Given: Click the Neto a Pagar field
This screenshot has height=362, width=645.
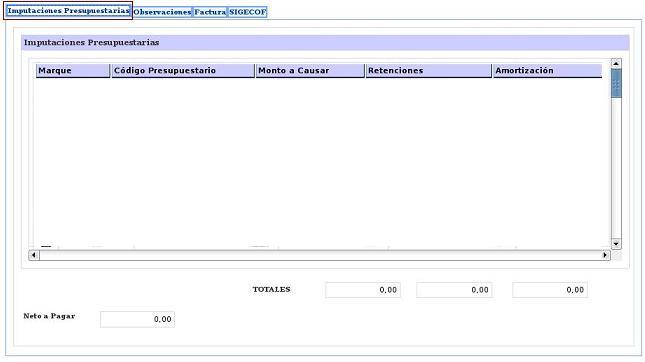Looking at the screenshot, I should coord(137,319).
